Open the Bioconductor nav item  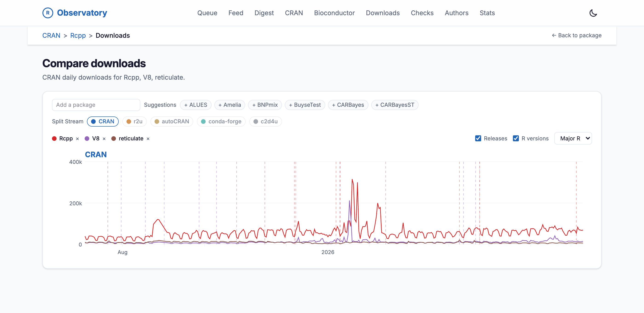(334, 13)
